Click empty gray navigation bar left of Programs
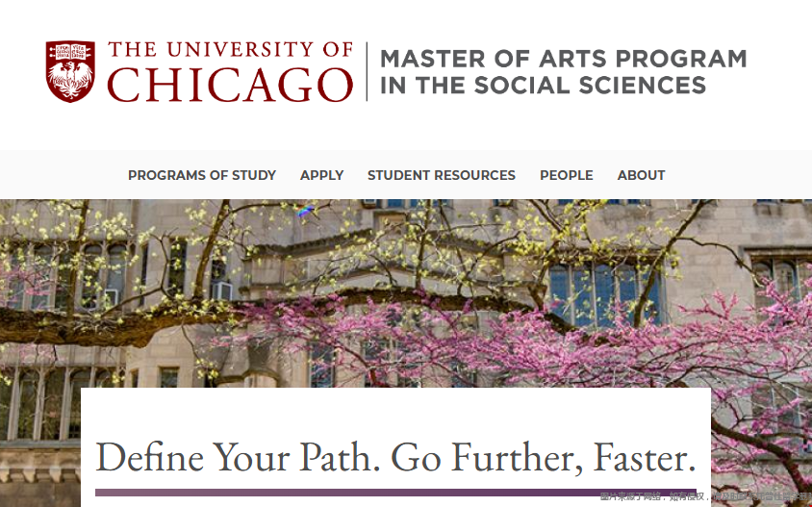The width and height of the screenshot is (812, 507). click(x=58, y=175)
